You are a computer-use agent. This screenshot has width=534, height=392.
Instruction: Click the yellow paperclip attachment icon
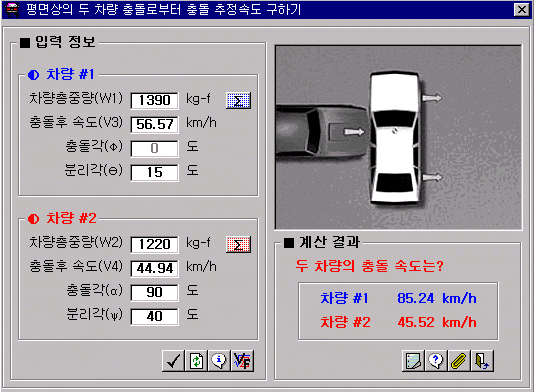coord(459,361)
